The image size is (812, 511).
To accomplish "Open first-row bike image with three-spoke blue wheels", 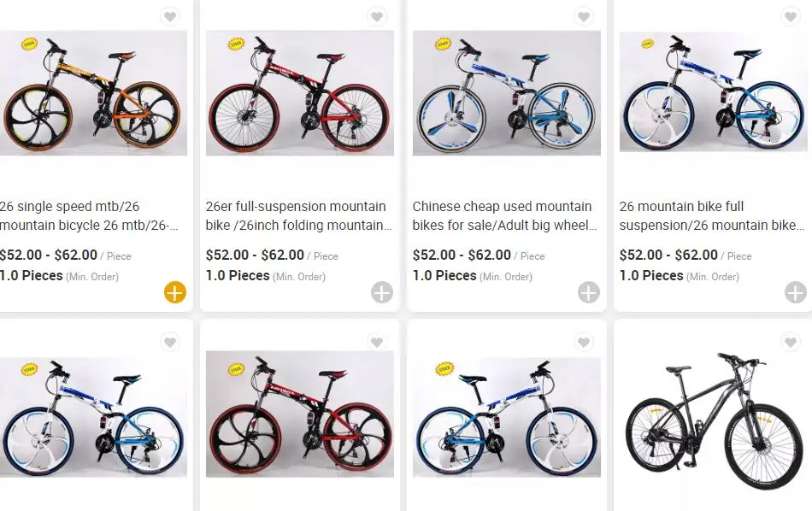I will pos(506,94).
